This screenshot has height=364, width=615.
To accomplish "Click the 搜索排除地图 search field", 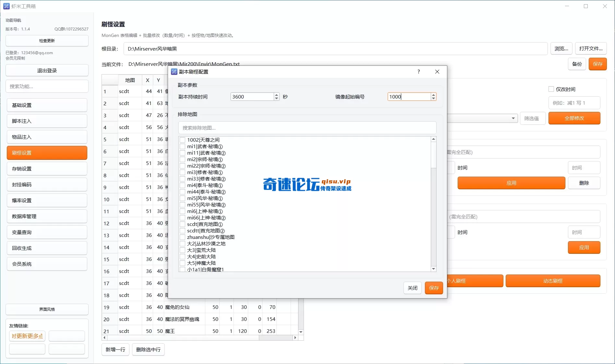I will point(307,128).
